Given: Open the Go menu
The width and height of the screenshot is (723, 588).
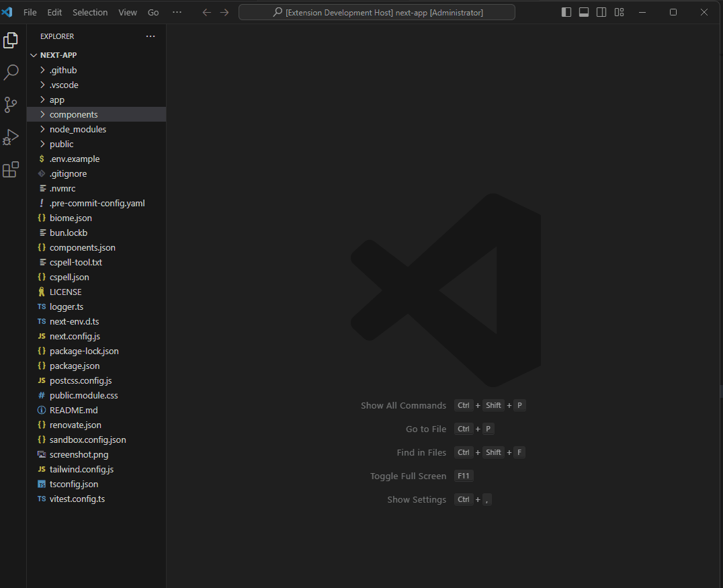Looking at the screenshot, I should pyautogui.click(x=153, y=13).
